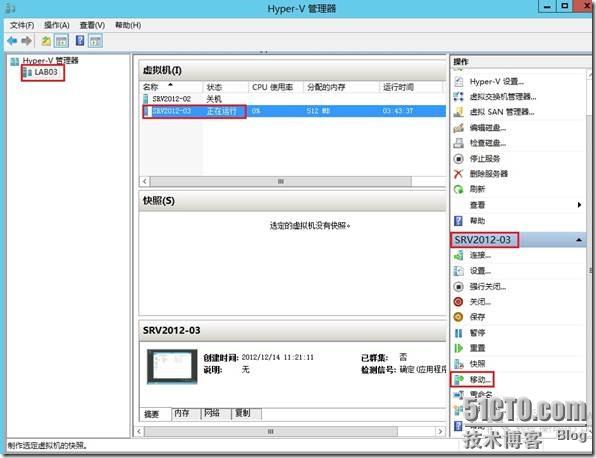Sort by 运行时间 column header
This screenshot has width=596, height=458.
pyautogui.click(x=411, y=87)
